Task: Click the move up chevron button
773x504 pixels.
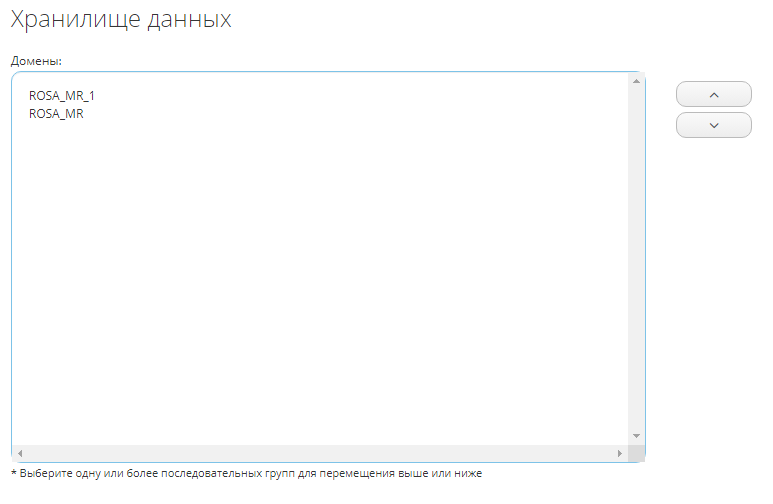Action: (x=713, y=94)
